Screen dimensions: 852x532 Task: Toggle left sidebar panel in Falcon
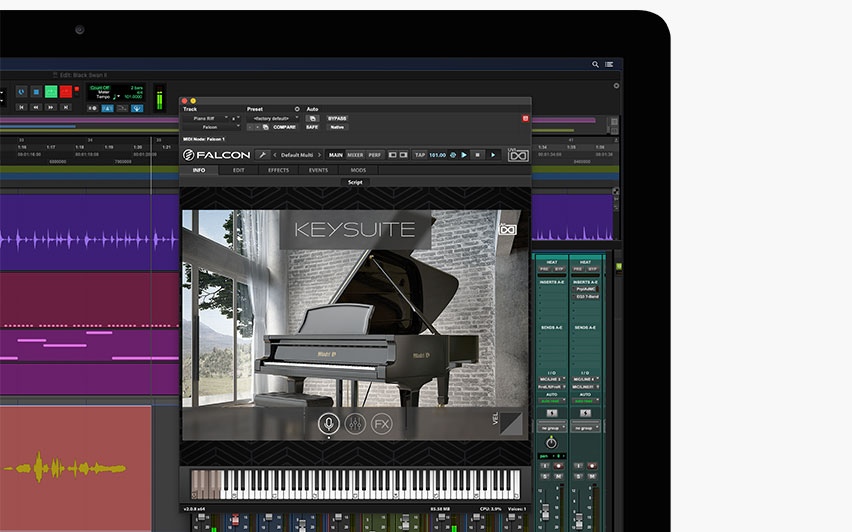click(x=392, y=155)
